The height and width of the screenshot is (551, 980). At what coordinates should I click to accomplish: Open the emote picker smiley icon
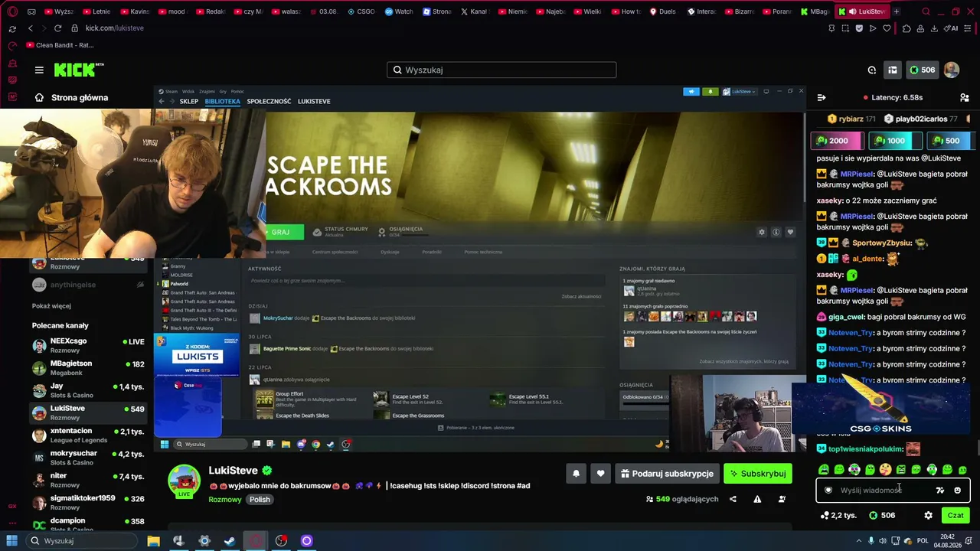coord(957,490)
